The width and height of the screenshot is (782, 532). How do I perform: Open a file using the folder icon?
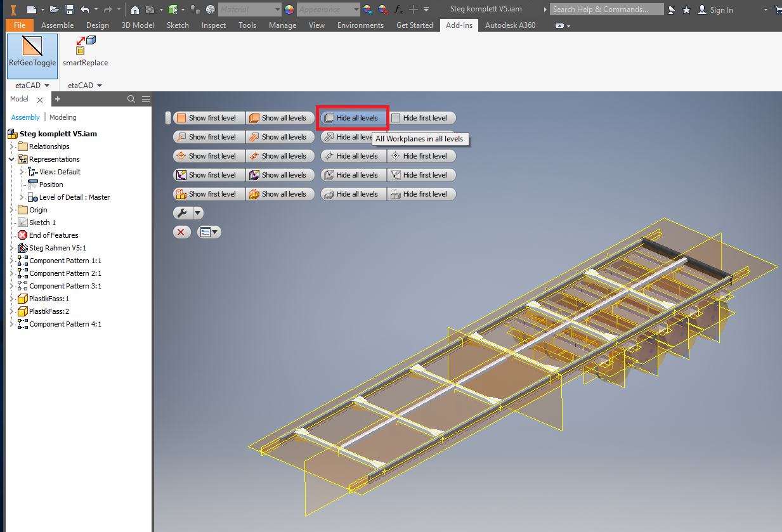[x=55, y=10]
